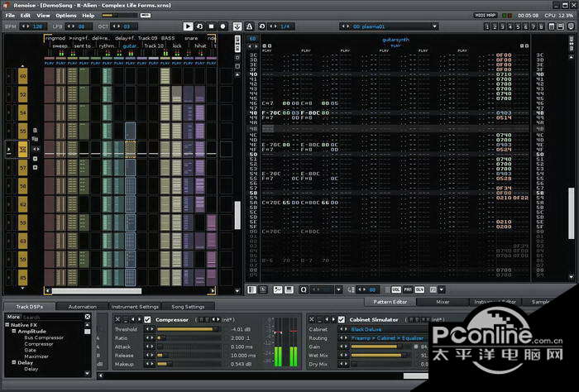Open Cabinet selector showing Black Deluxe

[x=384, y=329]
